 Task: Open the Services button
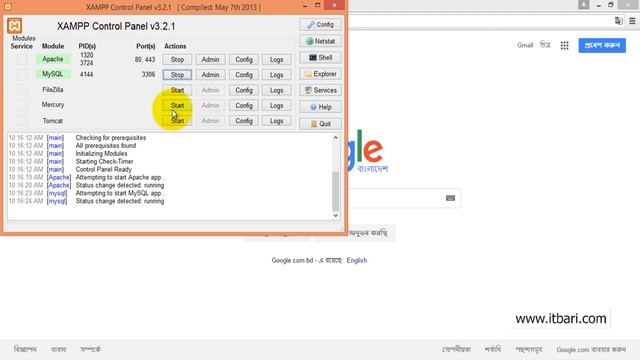coord(320,90)
